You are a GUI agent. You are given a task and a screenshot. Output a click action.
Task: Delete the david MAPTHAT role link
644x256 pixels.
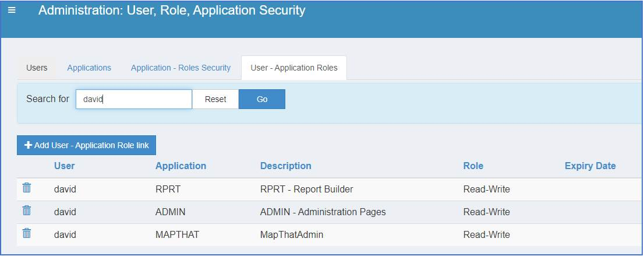(27, 233)
